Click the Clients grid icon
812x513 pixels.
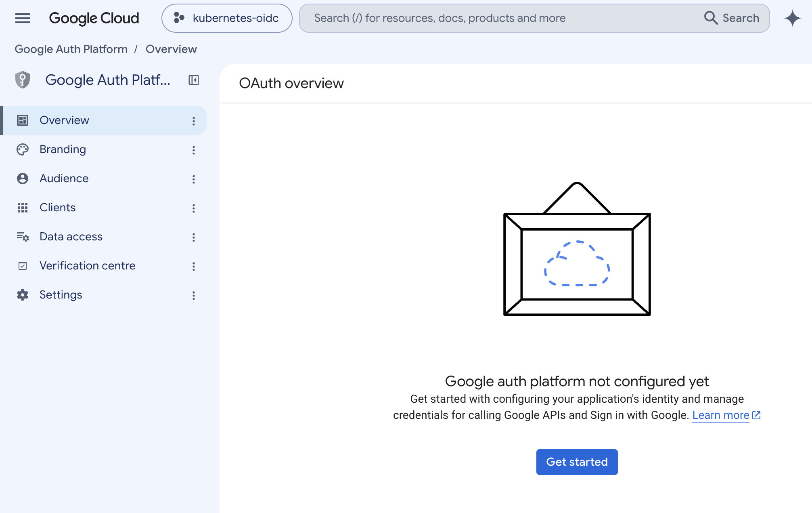click(x=23, y=208)
